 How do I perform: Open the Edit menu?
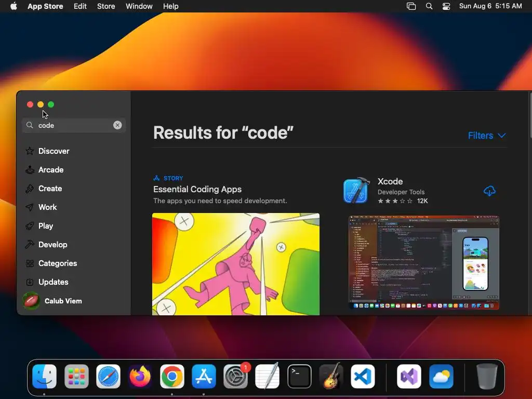[x=80, y=6]
